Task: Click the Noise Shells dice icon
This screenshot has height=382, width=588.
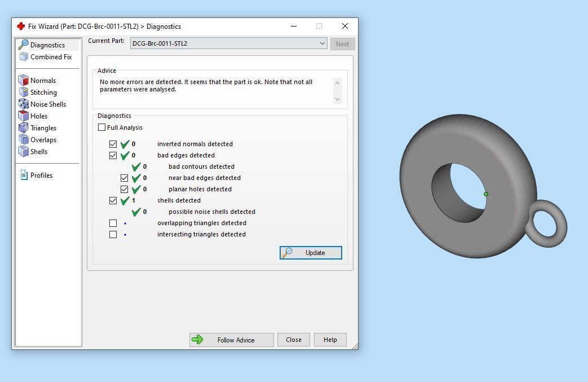Action: point(24,104)
